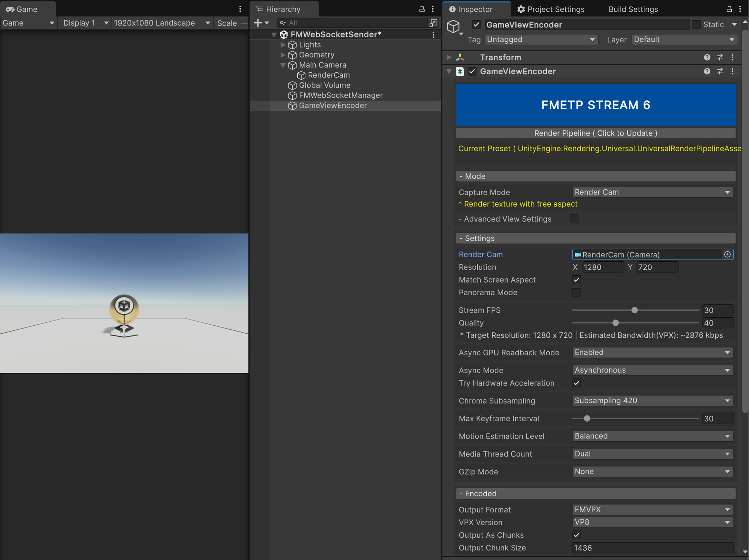
Task: Uncheck Match Screen Aspect
Action: (x=576, y=280)
